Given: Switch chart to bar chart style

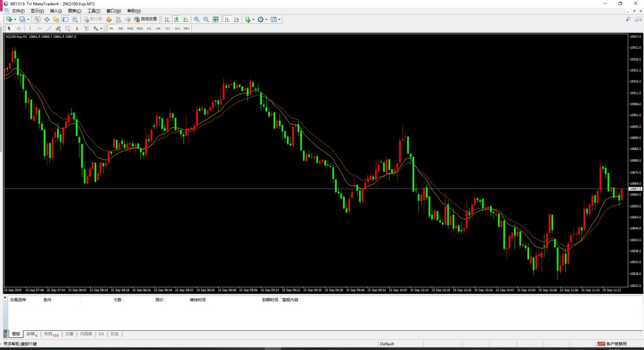Looking at the screenshot, I should click(167, 19).
